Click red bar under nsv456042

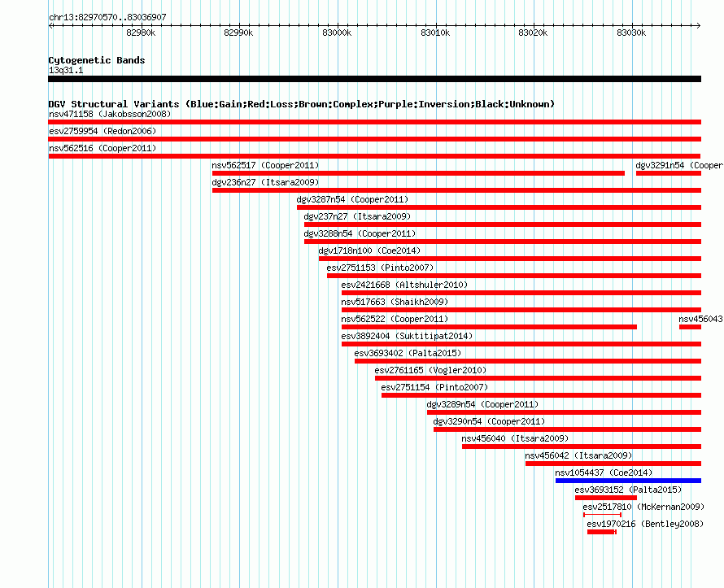tap(613, 464)
